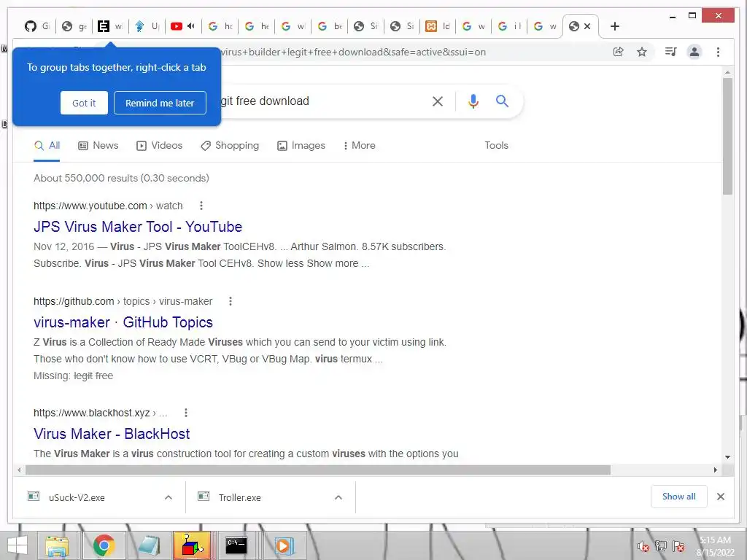Select the Shopping results tab

click(x=230, y=146)
